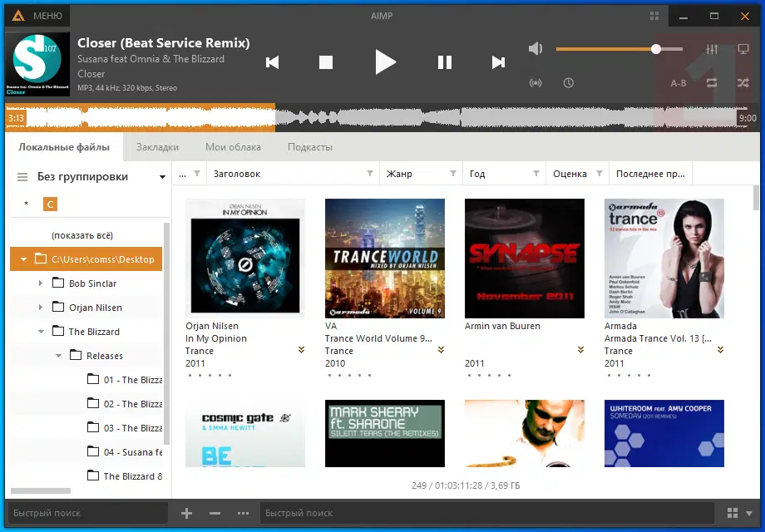Screen dimensions: 765x532
Task: Open the Trance World album cover
Action: click(x=385, y=259)
